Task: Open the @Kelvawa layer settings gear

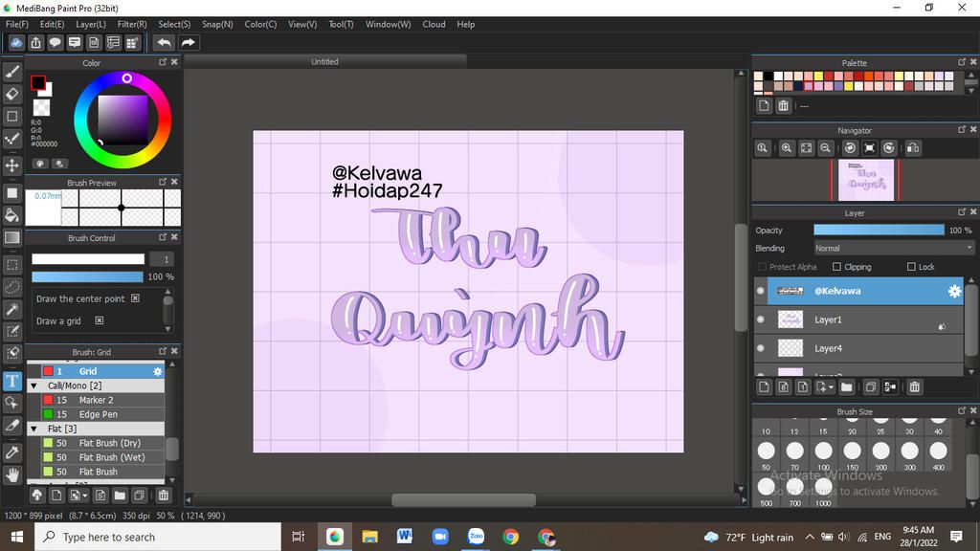Action: pos(954,291)
